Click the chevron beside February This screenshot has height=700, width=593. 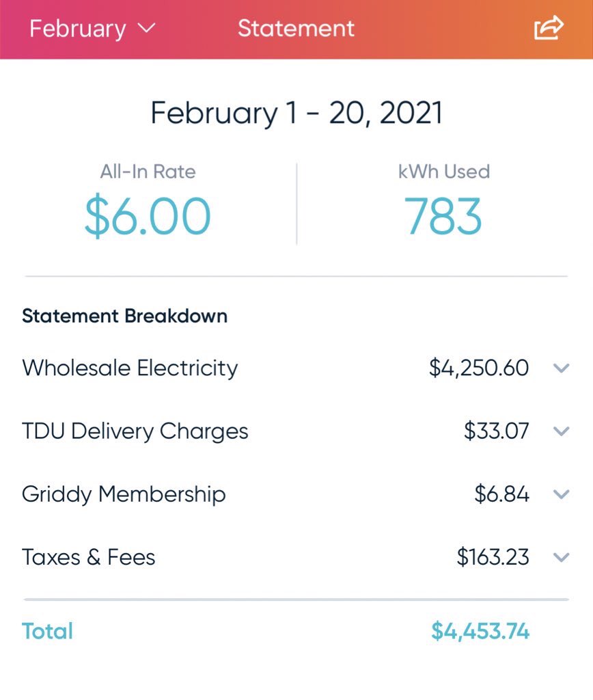click(x=146, y=28)
